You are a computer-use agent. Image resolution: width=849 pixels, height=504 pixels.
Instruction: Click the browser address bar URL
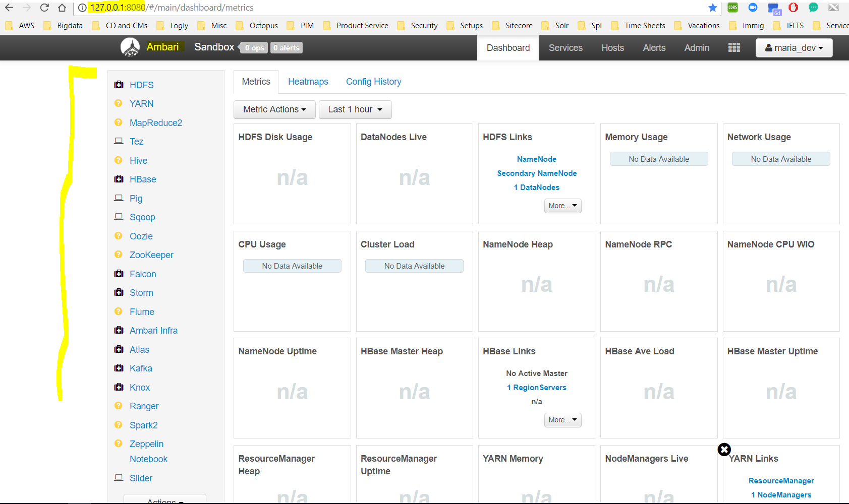(x=172, y=8)
